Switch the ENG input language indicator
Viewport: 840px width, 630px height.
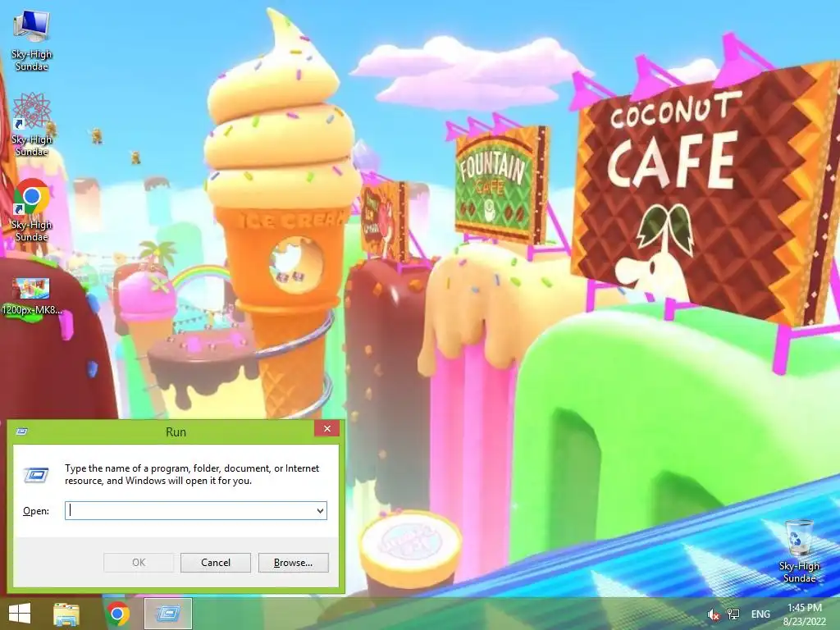[x=760, y=614]
